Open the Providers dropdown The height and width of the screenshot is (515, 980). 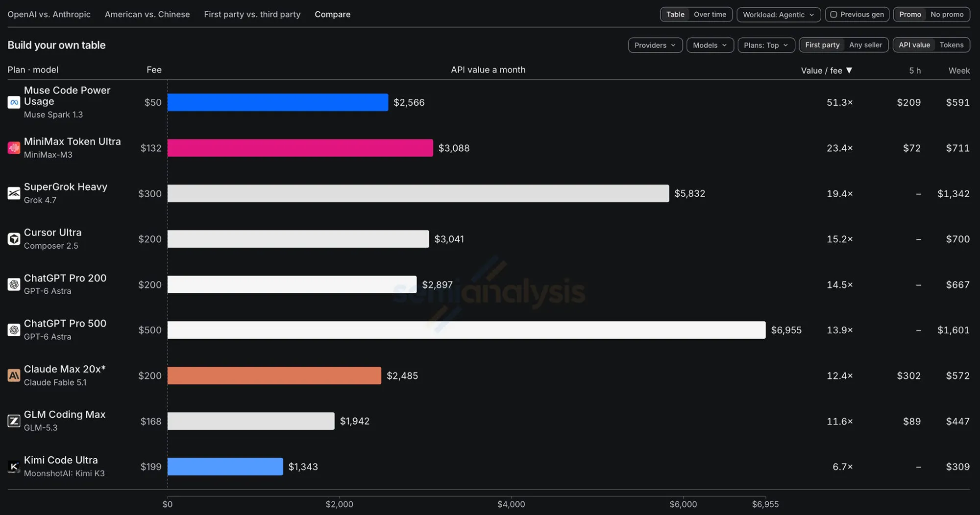[655, 45]
